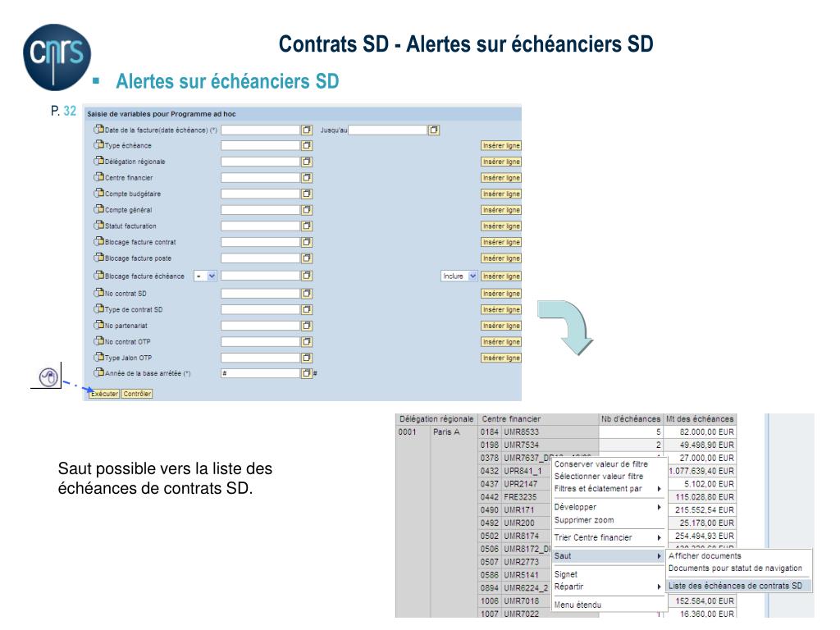The image size is (840, 630).
Task: Click variable icon beside No contrat SD label
Action: [x=98, y=293]
